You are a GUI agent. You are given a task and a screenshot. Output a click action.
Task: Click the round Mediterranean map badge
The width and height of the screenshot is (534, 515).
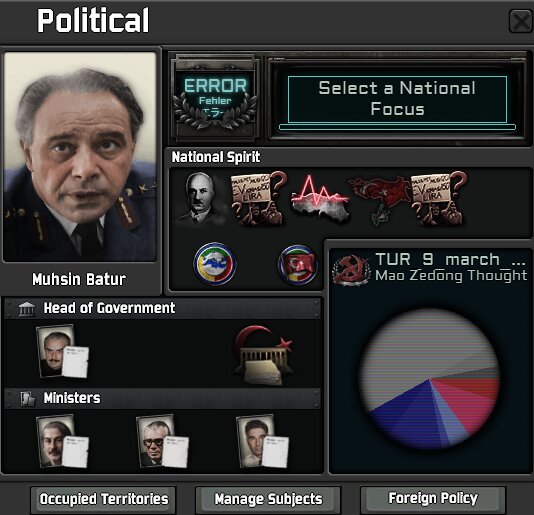pyautogui.click(x=215, y=263)
